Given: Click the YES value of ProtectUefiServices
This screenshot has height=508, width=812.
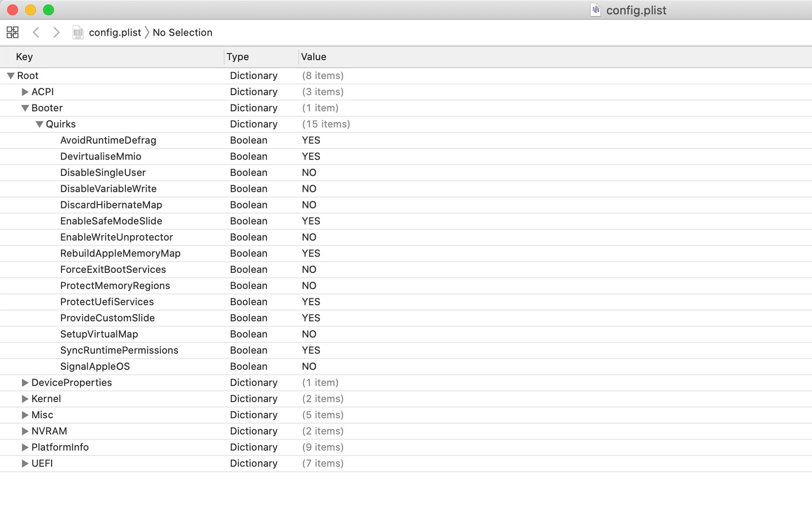Looking at the screenshot, I should [311, 302].
